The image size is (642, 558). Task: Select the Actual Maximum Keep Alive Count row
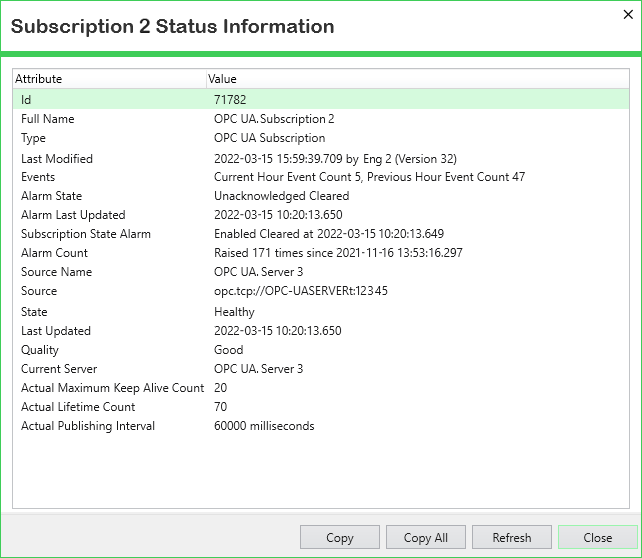(112, 388)
